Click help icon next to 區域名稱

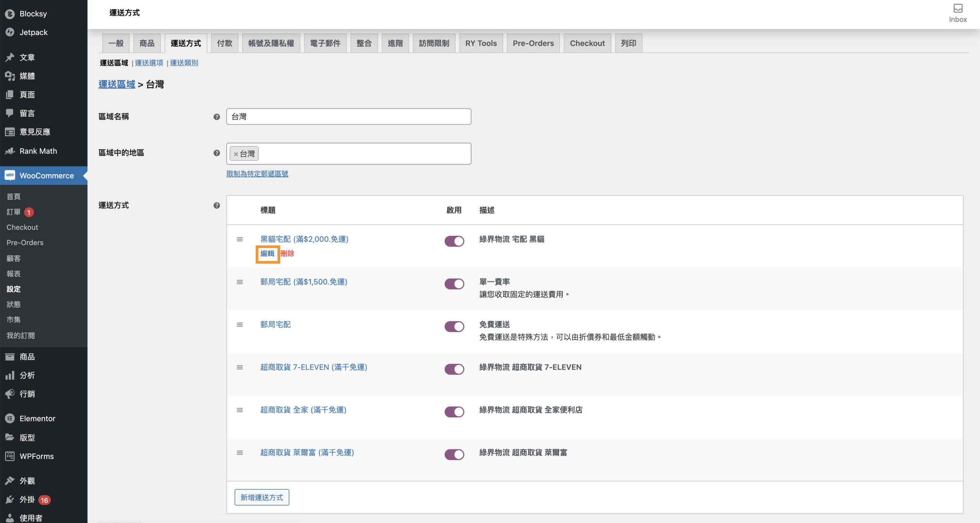(x=217, y=117)
